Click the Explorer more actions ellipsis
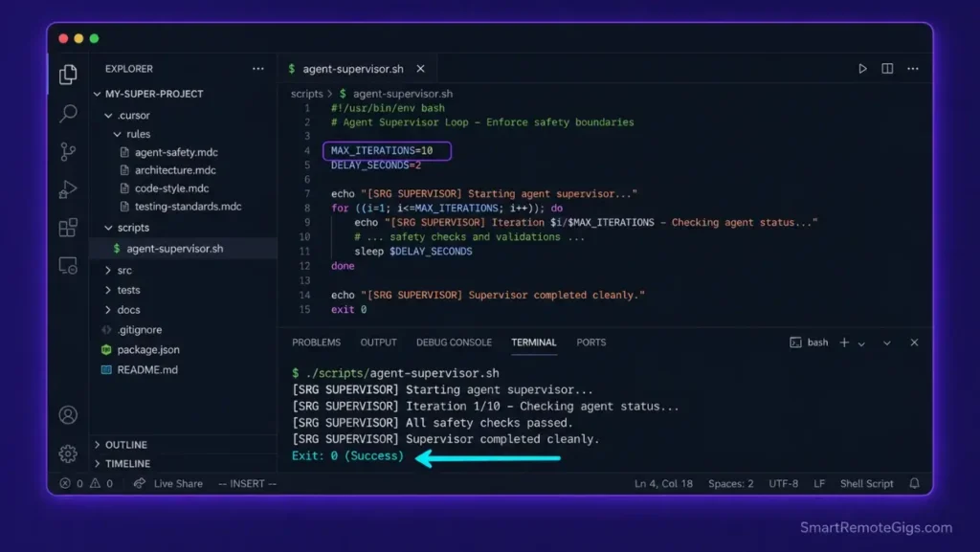The width and height of the screenshot is (980, 552). pos(258,69)
